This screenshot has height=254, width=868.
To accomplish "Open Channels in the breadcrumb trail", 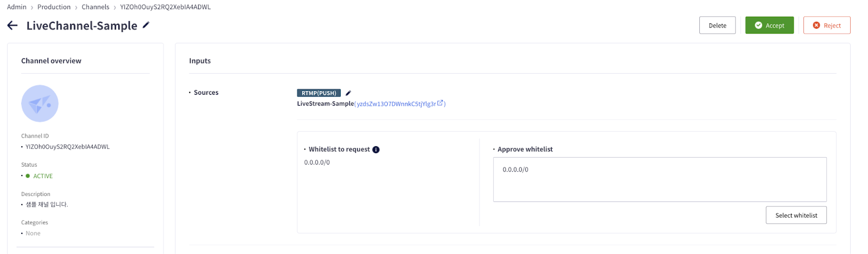I will point(95,7).
